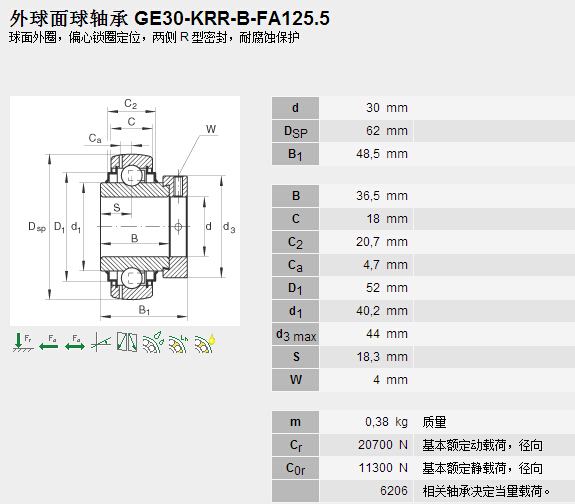Click the subtitle starting with 球面外圈
This screenshot has height=504, width=575.
(x=154, y=37)
